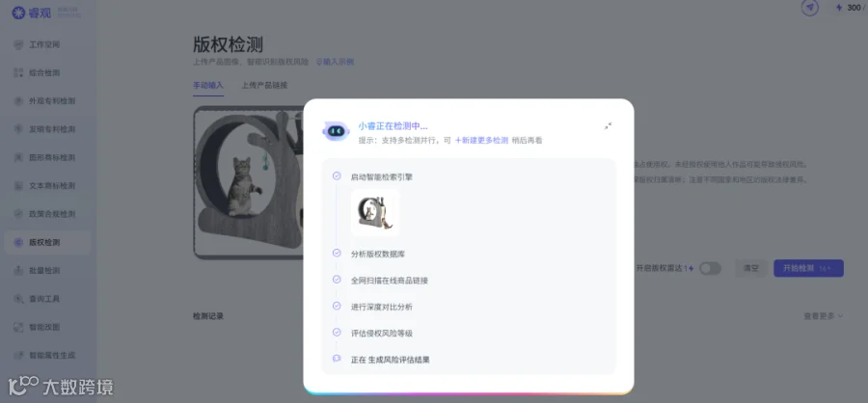Image resolution: width=868 pixels, height=403 pixels.
Task: Select 批量检测 in the sidebar
Action: tap(47, 270)
